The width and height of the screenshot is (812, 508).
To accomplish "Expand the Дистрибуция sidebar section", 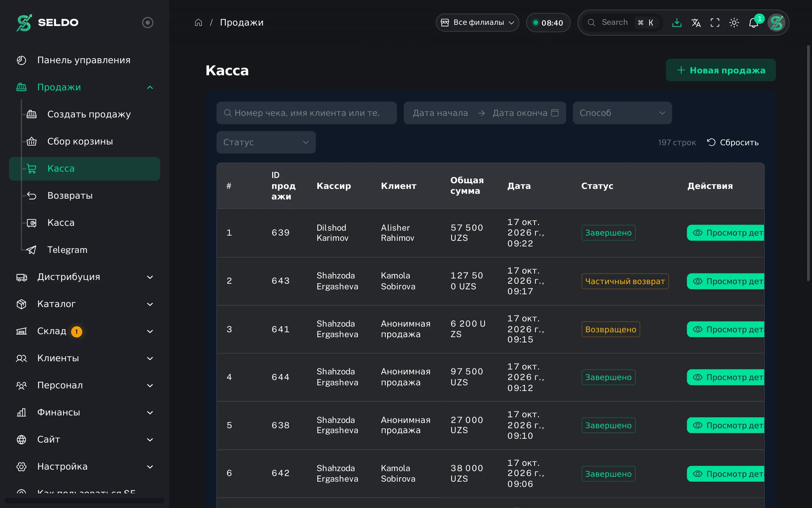I will tap(85, 277).
